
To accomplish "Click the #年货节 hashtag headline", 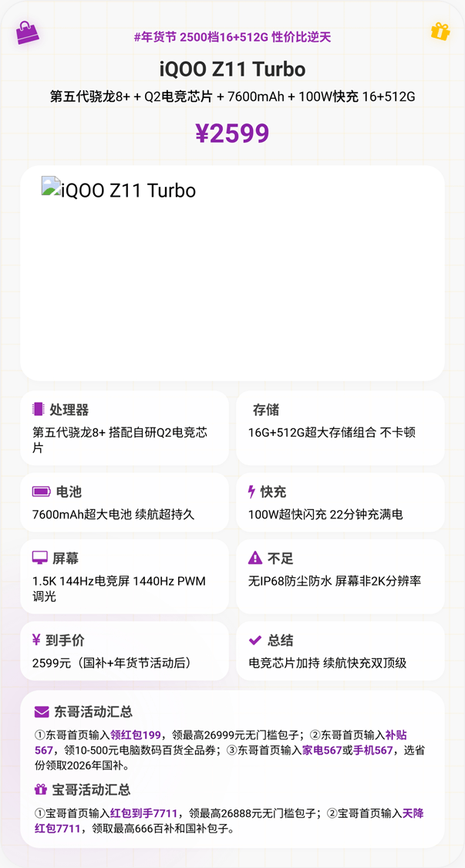I will coord(232,37).
